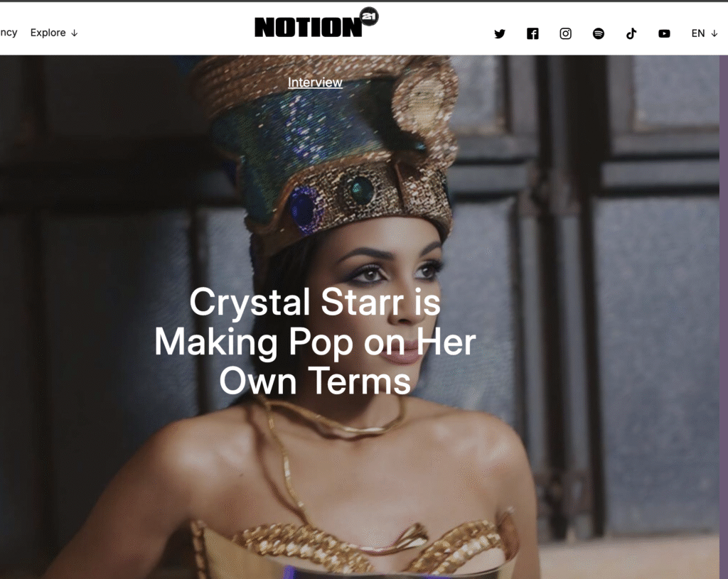Click the purple strip at the right edge
728x579 pixels.
coord(723,317)
